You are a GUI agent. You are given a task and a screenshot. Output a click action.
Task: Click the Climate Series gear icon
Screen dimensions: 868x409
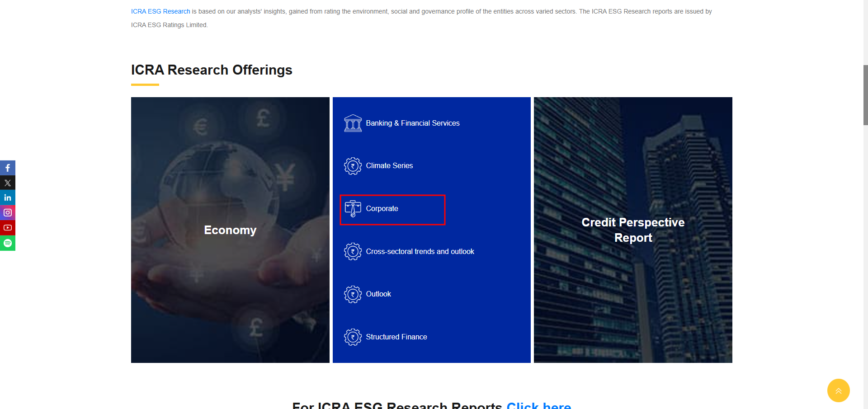tap(353, 166)
